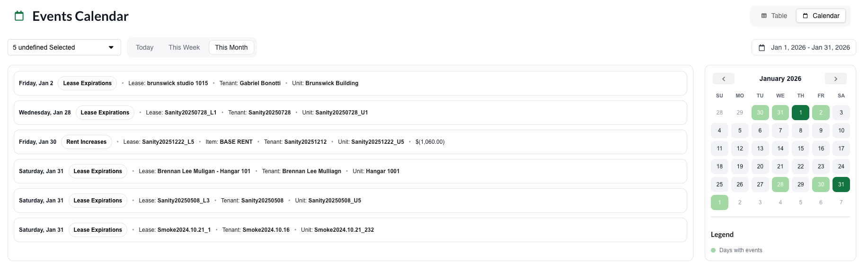Viewport: 868px width, 272px height.
Task: Open the Jan 1, 2026 - Jan 31, 2026 range picker
Action: tap(804, 47)
